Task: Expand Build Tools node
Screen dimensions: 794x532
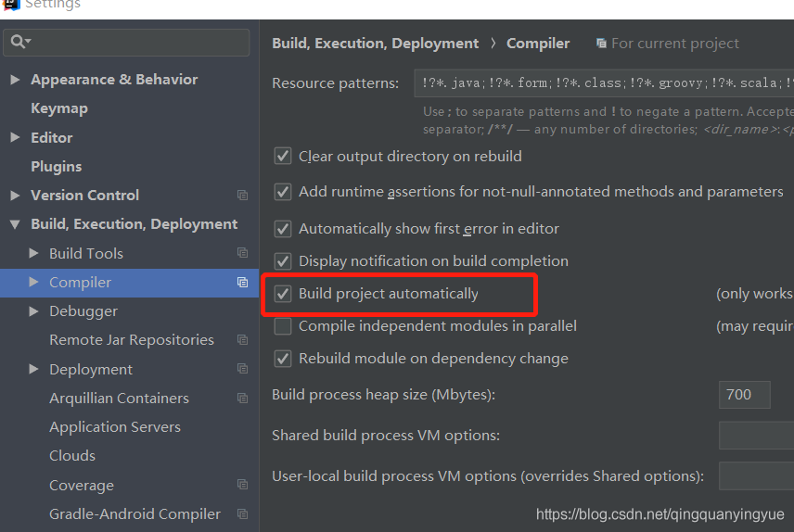Action: 34,253
